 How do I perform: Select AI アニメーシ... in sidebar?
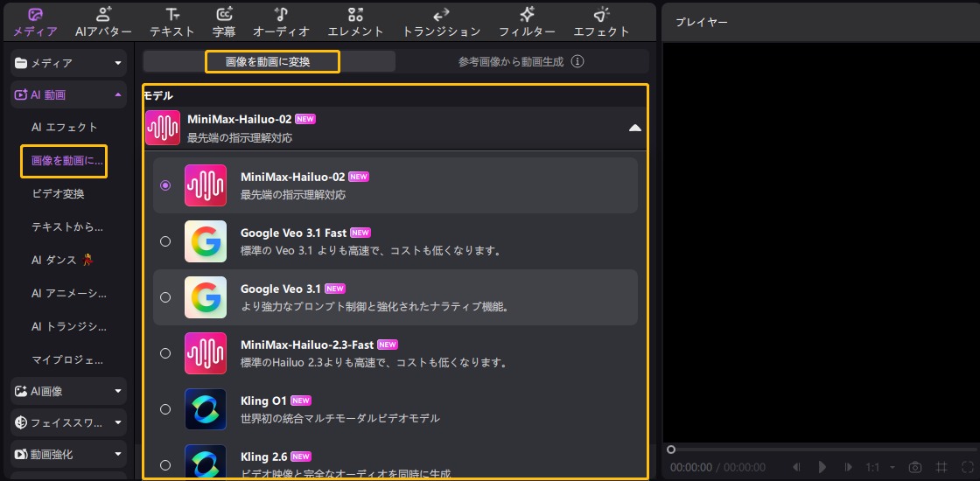[x=69, y=293]
